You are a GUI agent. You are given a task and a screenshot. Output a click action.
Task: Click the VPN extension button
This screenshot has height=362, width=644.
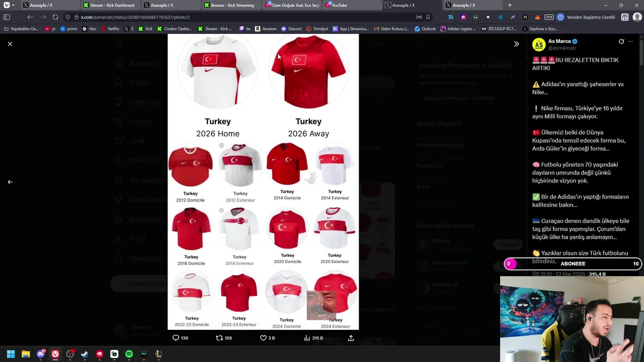549,17
